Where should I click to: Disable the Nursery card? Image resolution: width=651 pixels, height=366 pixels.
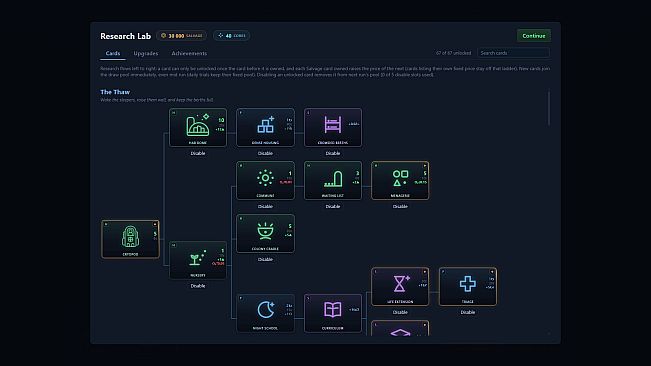[x=198, y=286]
